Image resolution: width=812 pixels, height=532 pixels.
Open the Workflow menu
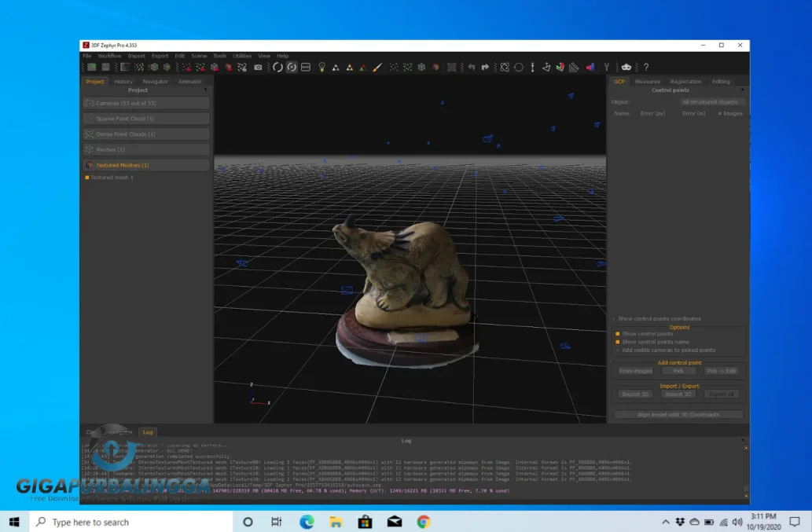109,56
